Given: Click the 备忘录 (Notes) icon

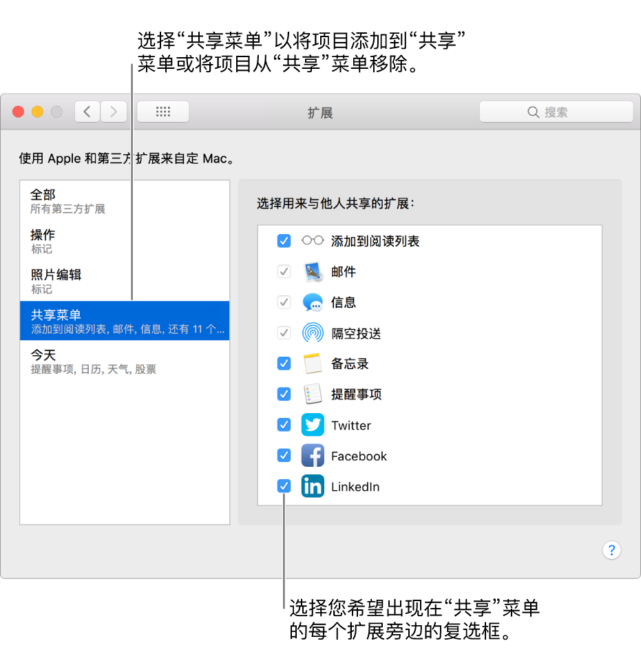Looking at the screenshot, I should (313, 364).
